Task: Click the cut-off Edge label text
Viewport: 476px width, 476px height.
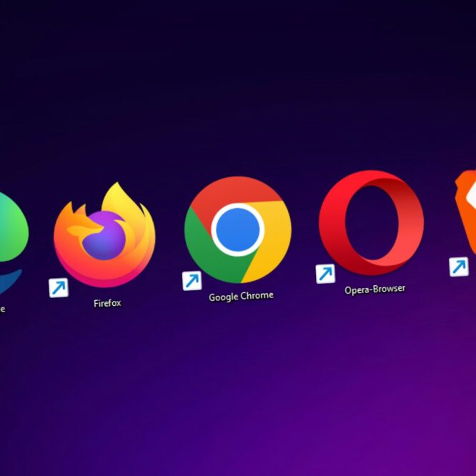Action: [x=2, y=309]
